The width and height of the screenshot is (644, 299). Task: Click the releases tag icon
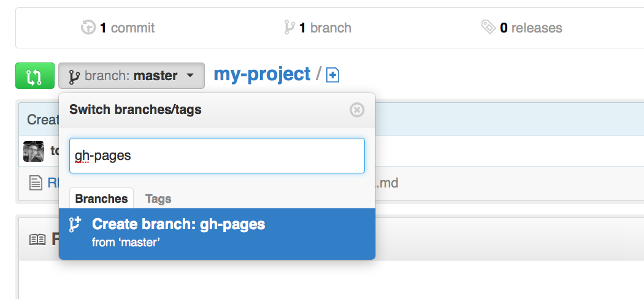point(488,28)
